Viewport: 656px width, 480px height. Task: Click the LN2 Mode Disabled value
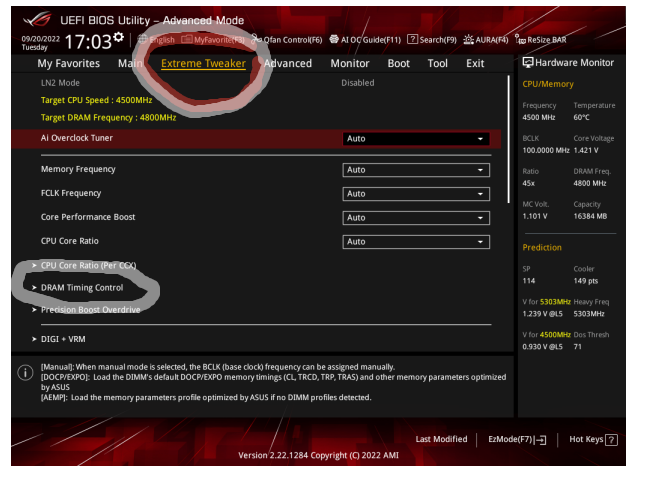(358, 83)
